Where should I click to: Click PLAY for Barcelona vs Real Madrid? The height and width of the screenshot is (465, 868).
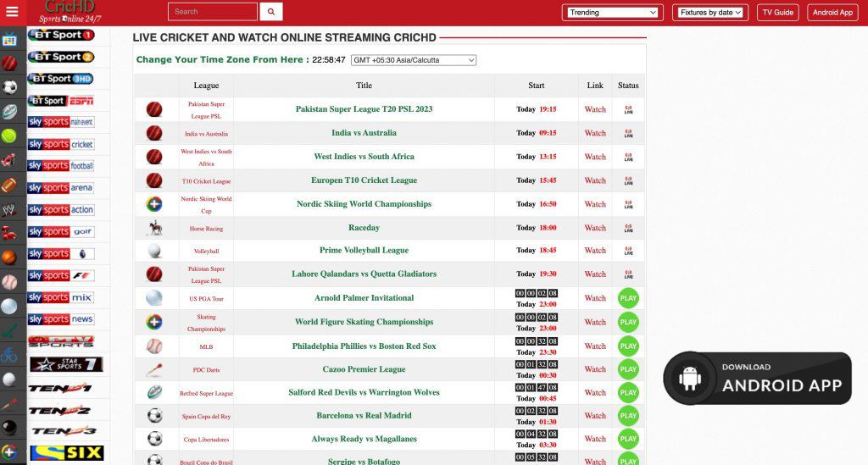click(628, 416)
